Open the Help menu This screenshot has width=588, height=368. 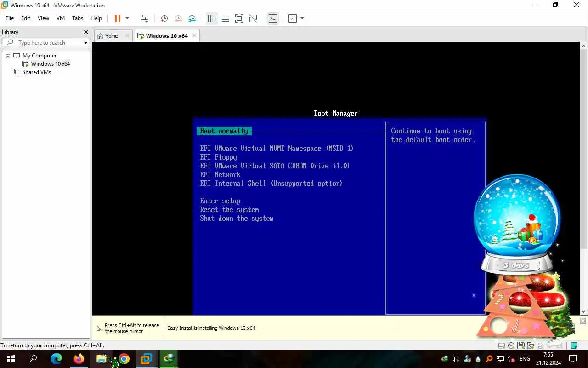click(96, 18)
